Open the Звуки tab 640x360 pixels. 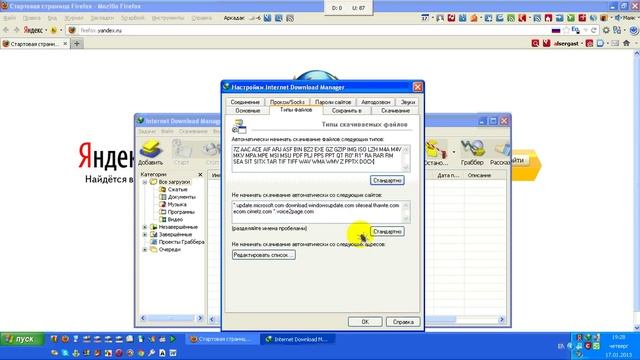pyautogui.click(x=407, y=102)
